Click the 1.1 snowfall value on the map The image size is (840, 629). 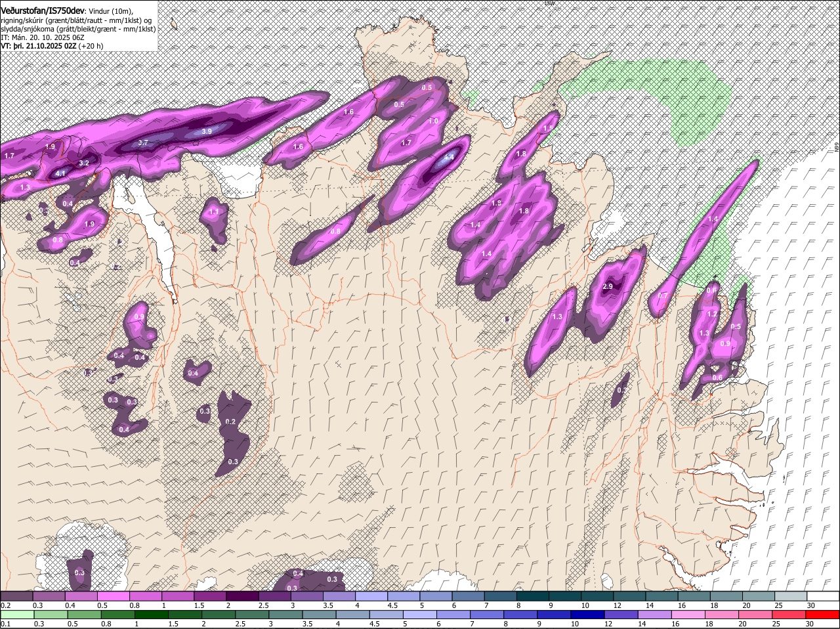(213, 213)
